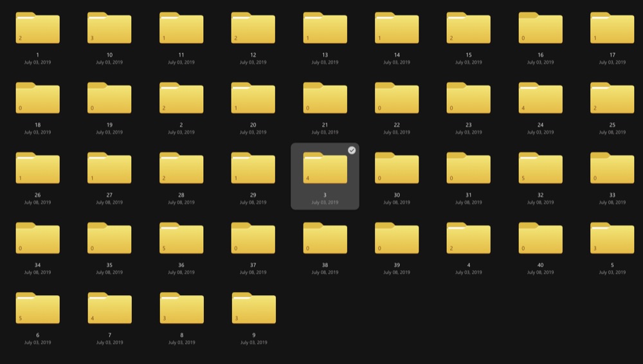Click the folder icon named 4
The image size is (643, 364).
click(469, 239)
